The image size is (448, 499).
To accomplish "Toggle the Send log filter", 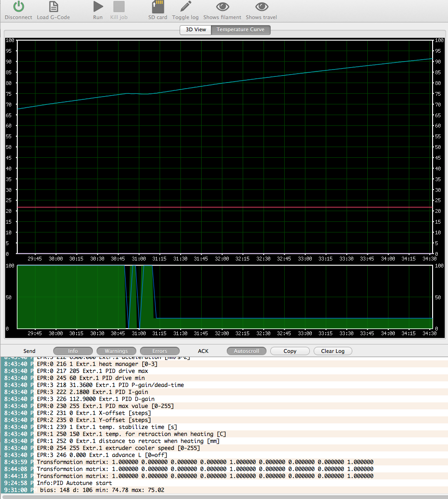I will coord(29,351).
